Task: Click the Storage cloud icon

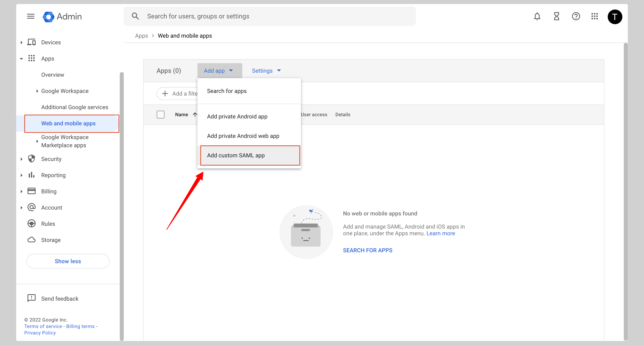Action: pyautogui.click(x=31, y=240)
